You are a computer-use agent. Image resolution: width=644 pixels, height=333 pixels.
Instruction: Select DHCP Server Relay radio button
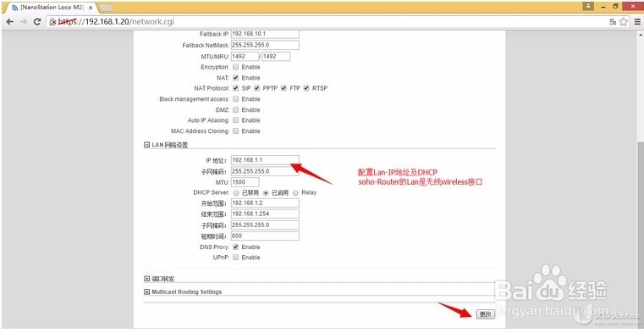[x=295, y=192]
